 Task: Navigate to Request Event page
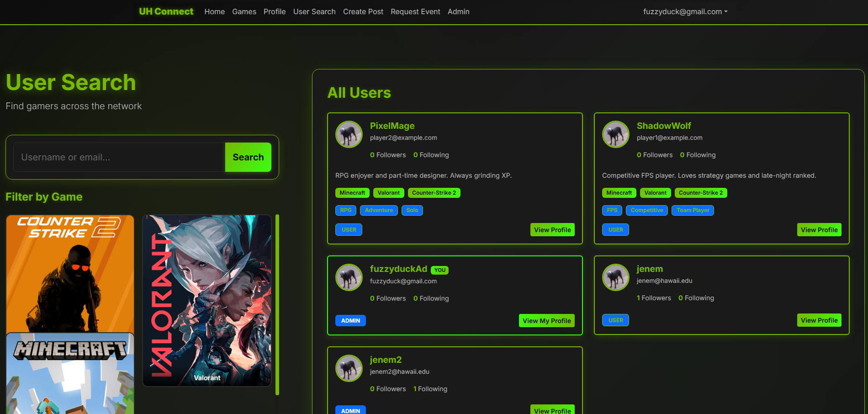tap(415, 11)
